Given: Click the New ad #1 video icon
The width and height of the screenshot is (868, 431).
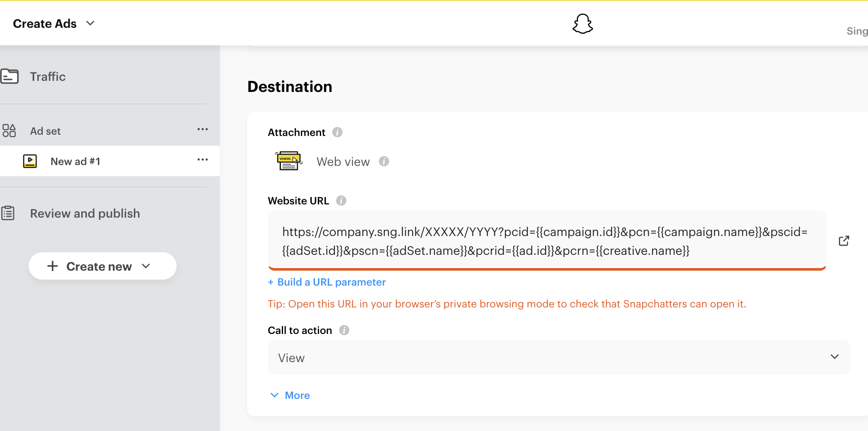Looking at the screenshot, I should click(30, 161).
